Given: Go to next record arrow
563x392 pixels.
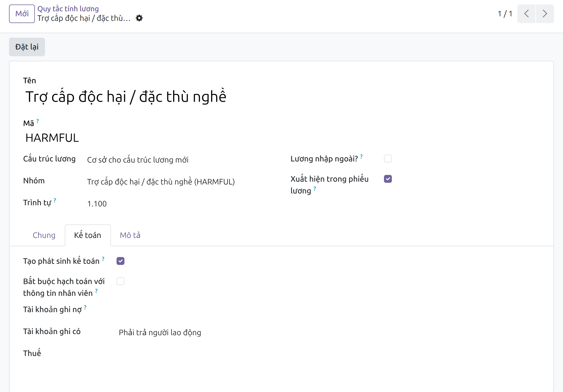Looking at the screenshot, I should pos(545,13).
